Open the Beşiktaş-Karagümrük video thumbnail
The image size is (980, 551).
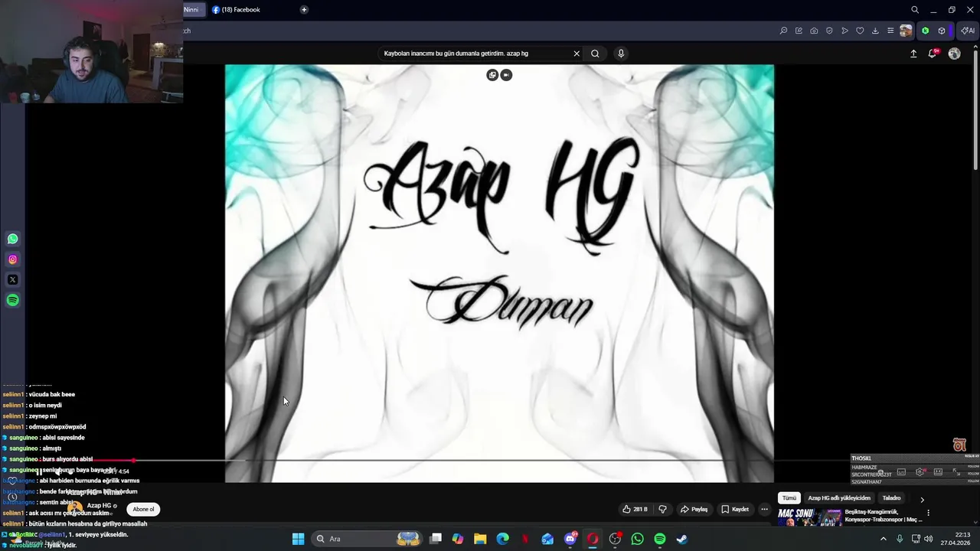click(x=809, y=517)
